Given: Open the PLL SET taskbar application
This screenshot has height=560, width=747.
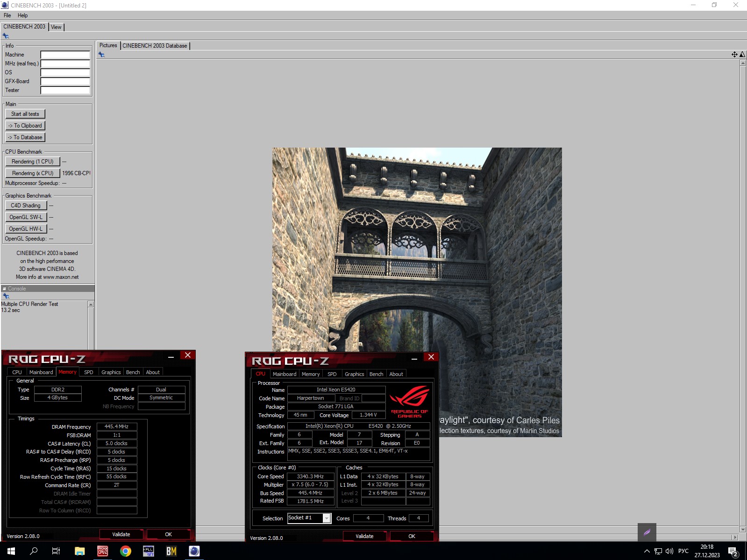Looking at the screenshot, I should pyautogui.click(x=149, y=551).
